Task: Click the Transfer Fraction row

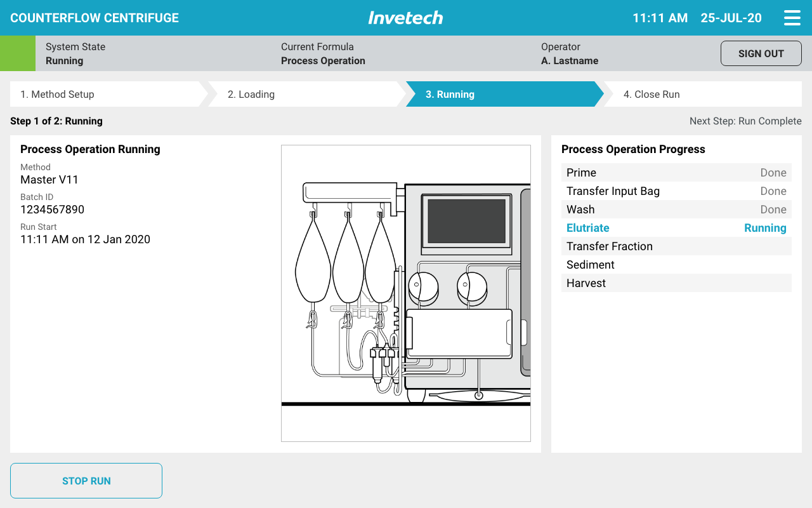Action: coord(676,246)
